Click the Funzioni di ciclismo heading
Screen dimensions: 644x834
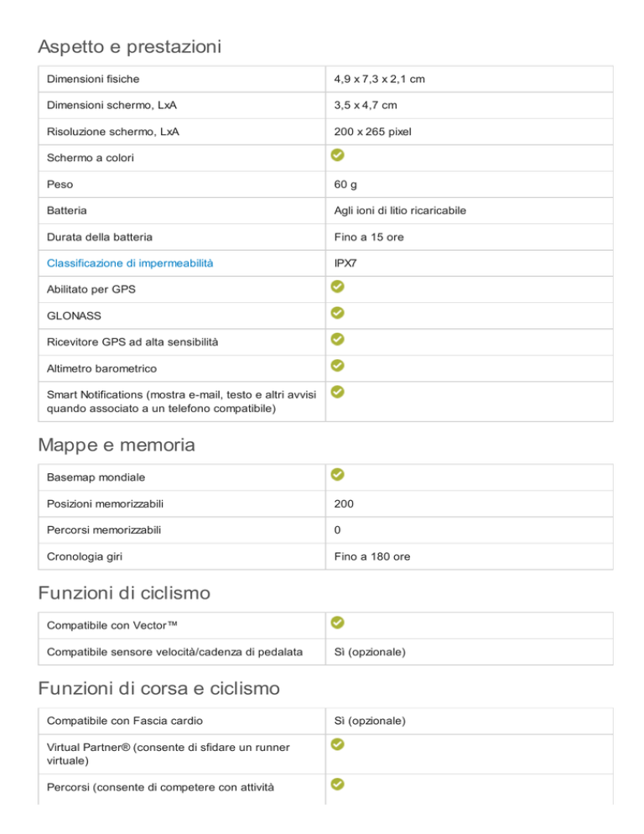124,592
